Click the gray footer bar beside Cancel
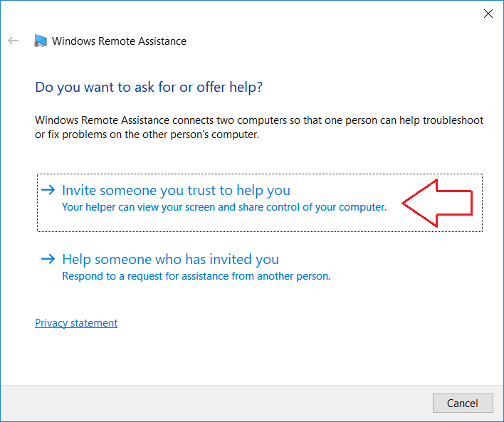The height and width of the screenshot is (422, 504). point(216,403)
